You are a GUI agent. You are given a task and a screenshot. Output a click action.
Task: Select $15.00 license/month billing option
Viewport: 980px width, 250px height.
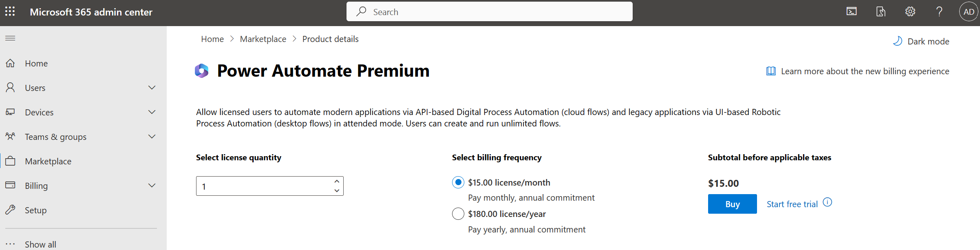pyautogui.click(x=458, y=182)
